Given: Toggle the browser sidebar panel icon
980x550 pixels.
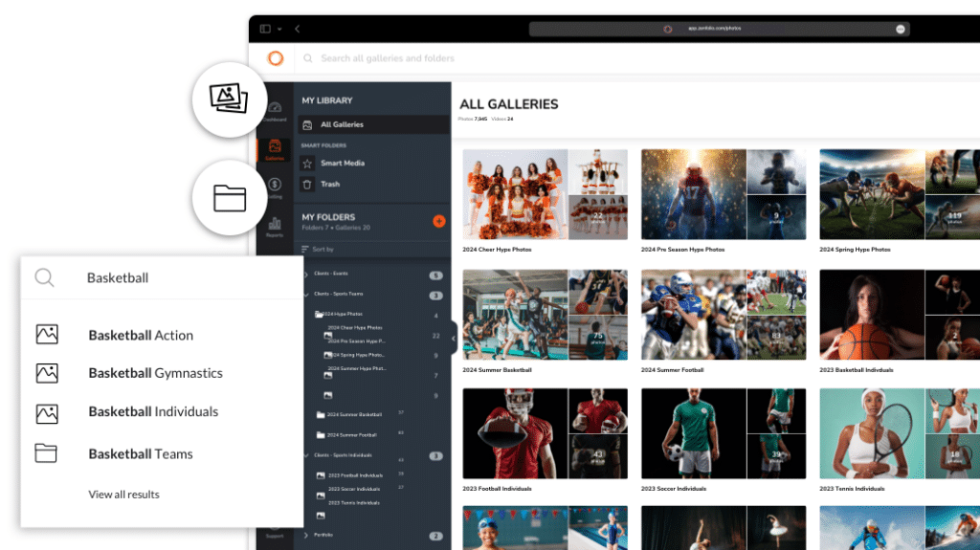Looking at the screenshot, I should (x=265, y=29).
